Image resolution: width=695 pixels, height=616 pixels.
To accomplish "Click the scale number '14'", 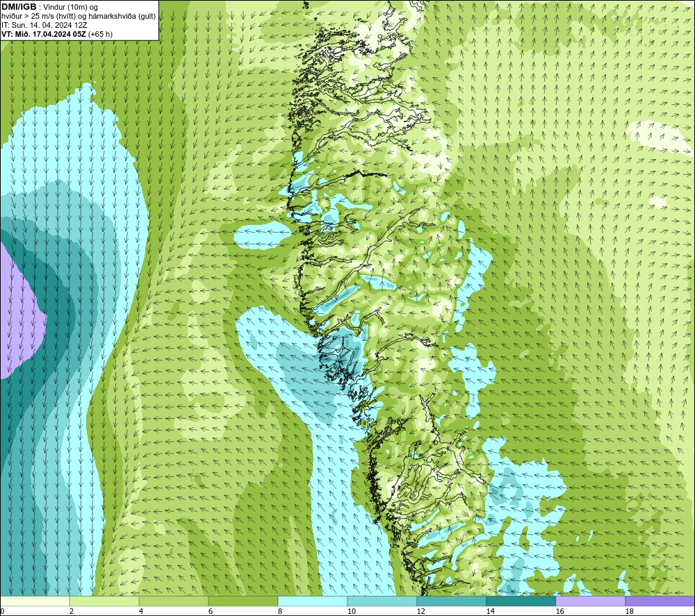I will [490, 611].
